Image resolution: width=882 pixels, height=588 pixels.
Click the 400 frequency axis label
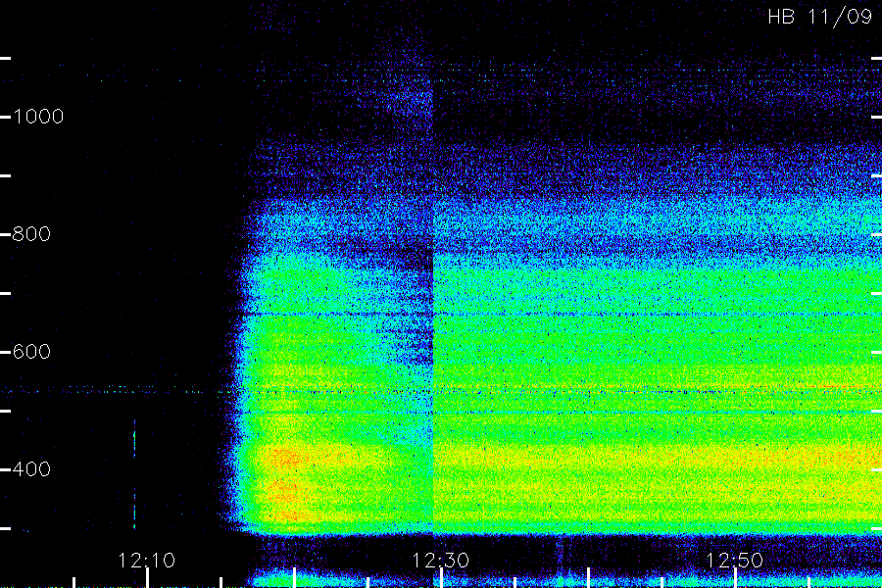click(31, 469)
